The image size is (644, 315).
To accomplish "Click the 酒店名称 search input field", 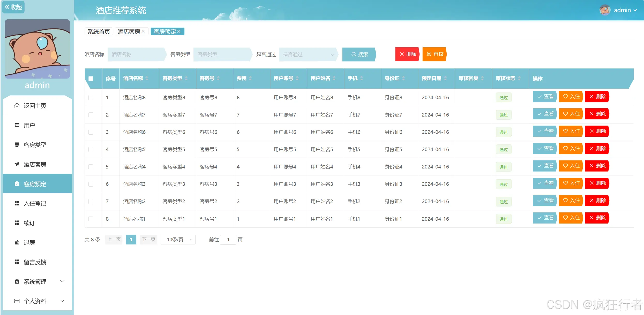I will [x=137, y=54].
